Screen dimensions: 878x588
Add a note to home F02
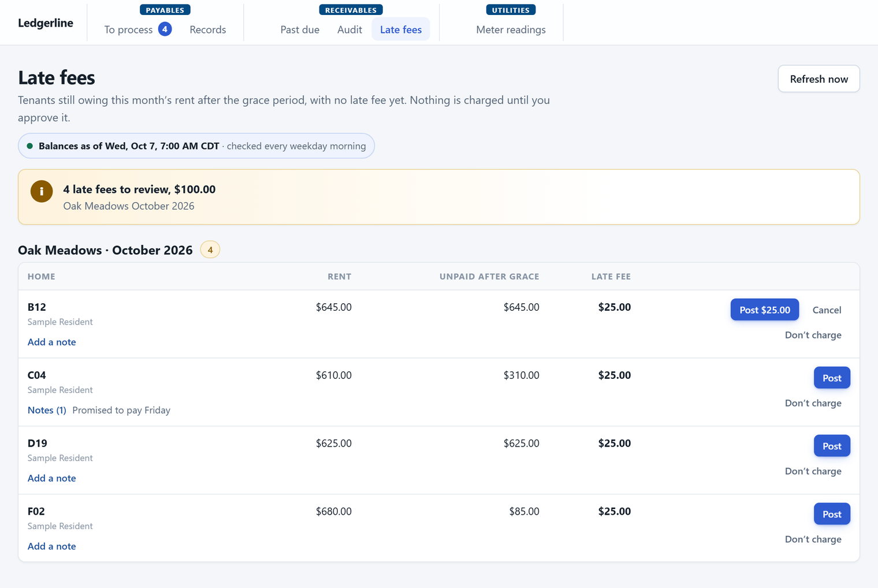tap(52, 546)
